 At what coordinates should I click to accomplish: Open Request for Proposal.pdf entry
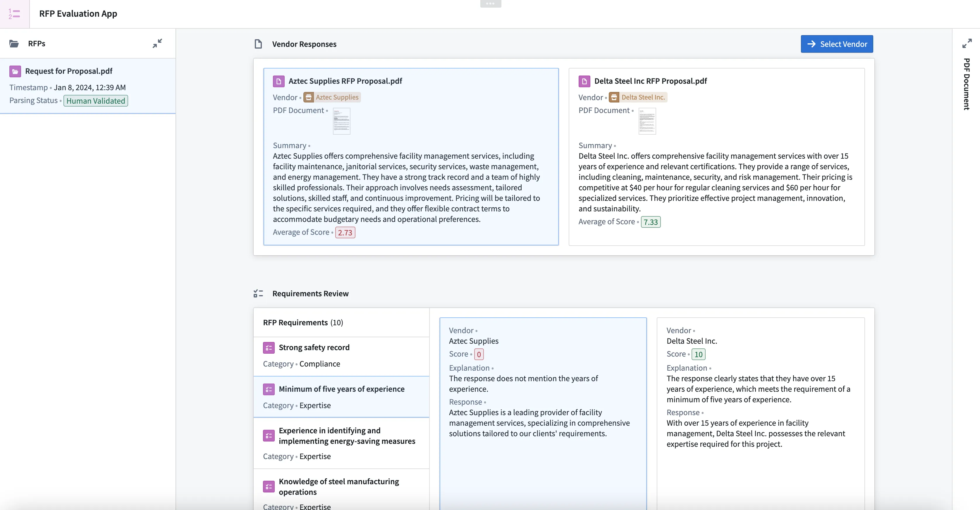coord(69,71)
